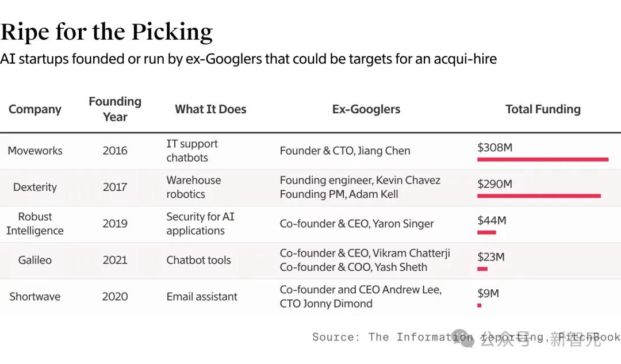Click the Moveworks company name

pos(35,151)
